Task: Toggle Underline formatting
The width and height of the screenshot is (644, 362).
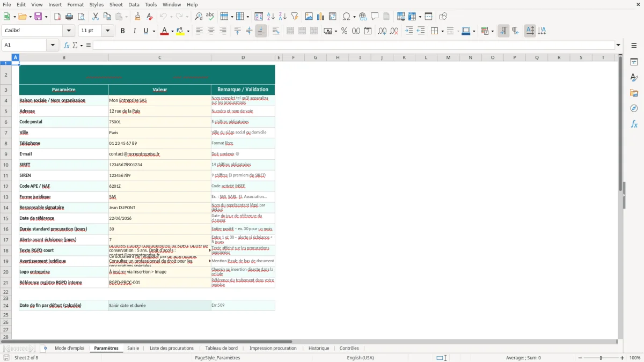Action: point(146,31)
